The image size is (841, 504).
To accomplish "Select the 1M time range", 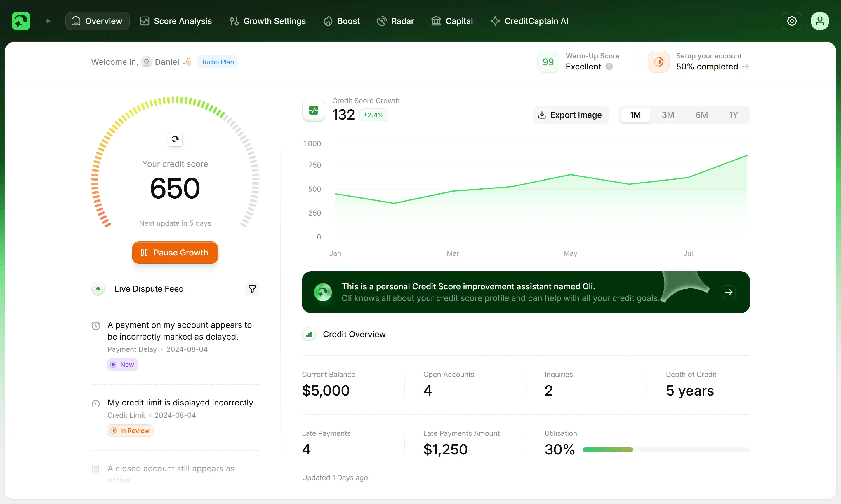I will click(x=635, y=115).
